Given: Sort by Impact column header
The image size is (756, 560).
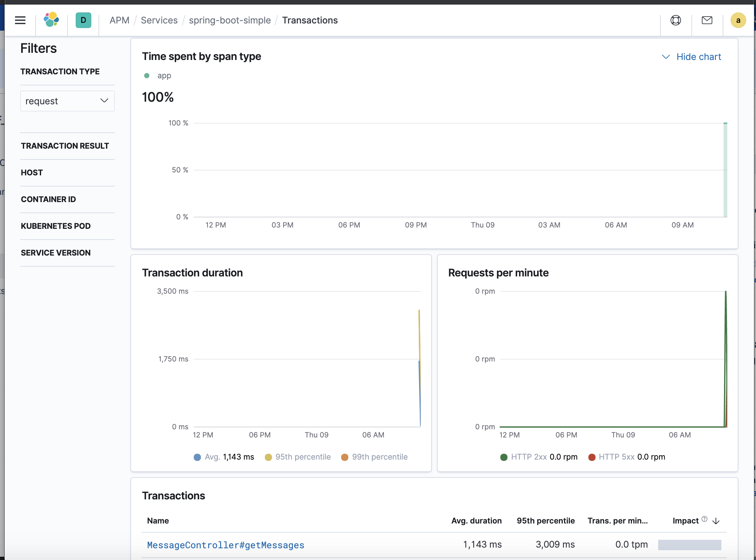Looking at the screenshot, I should pos(686,521).
